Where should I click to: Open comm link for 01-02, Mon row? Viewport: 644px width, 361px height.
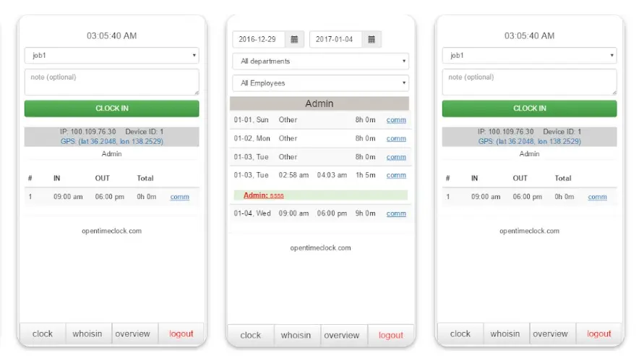396,138
